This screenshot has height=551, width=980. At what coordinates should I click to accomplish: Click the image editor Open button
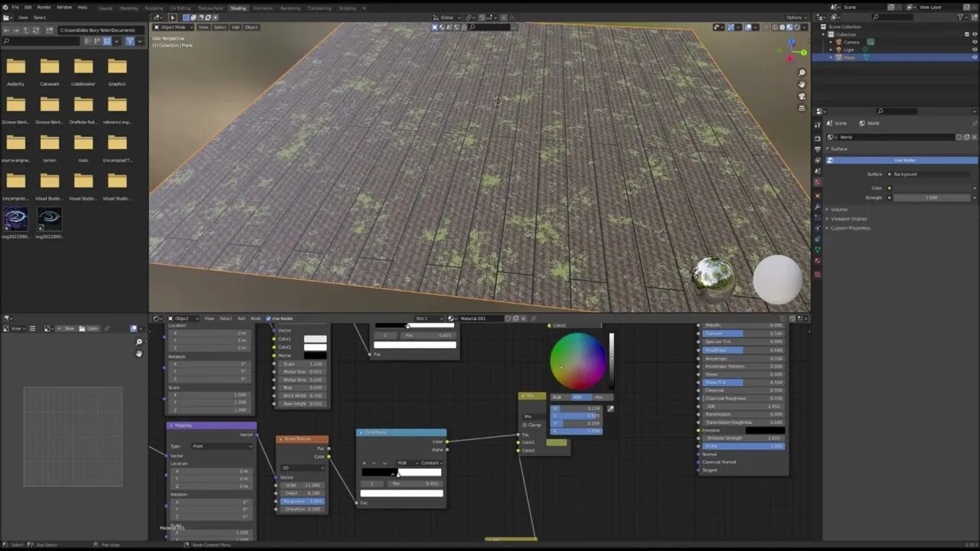90,328
